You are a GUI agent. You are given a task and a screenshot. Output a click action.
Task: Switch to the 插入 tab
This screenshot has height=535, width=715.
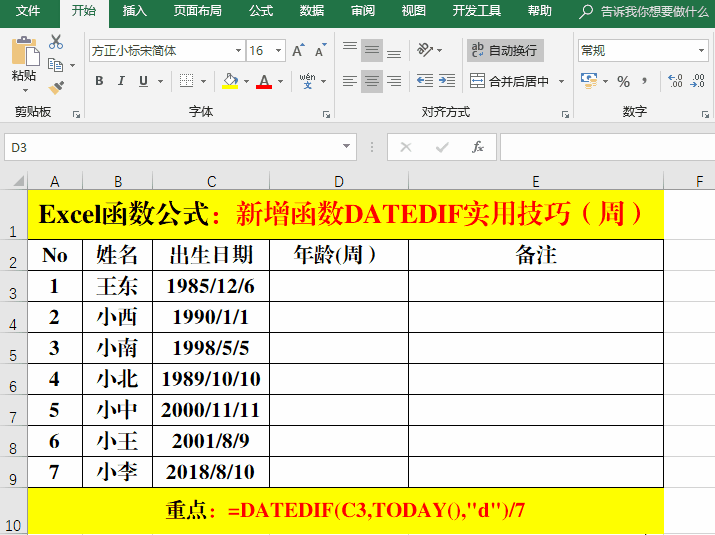(x=135, y=11)
